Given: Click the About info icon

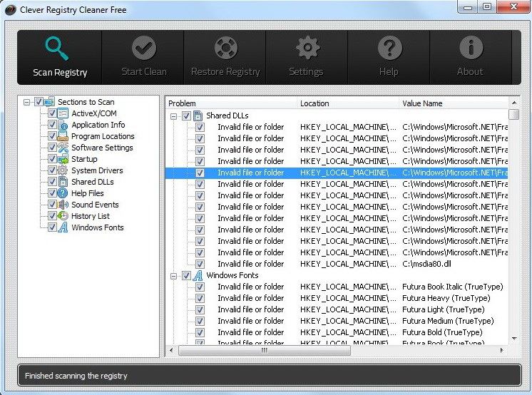Looking at the screenshot, I should click(471, 48).
